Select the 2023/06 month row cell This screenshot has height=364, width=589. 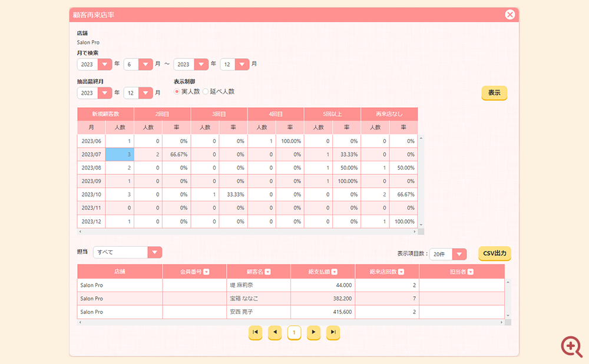coord(91,141)
